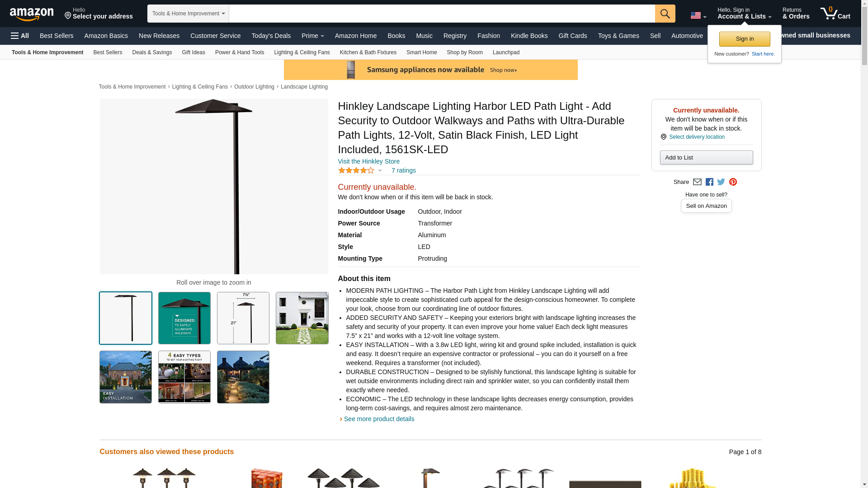Image resolution: width=868 pixels, height=488 pixels.
Task: Click Add to List button
Action: point(706,157)
